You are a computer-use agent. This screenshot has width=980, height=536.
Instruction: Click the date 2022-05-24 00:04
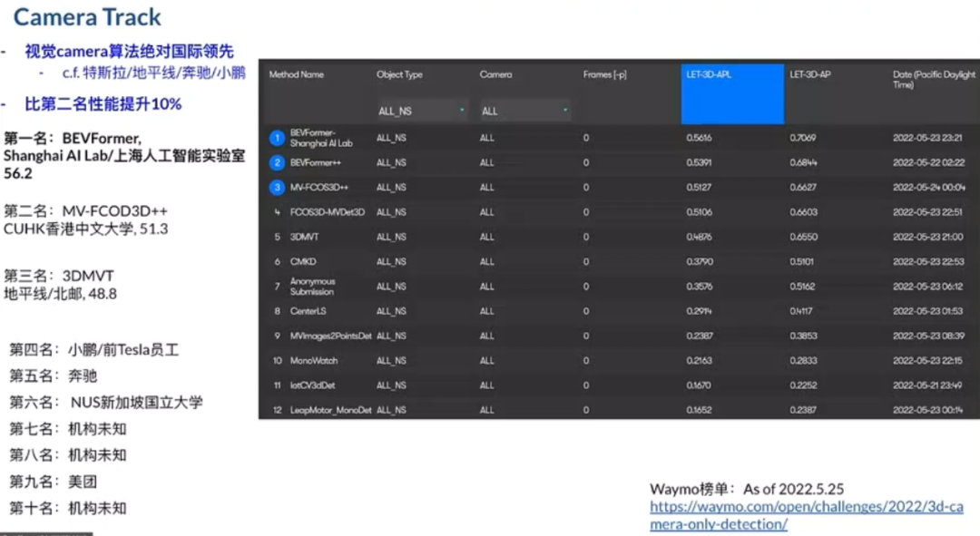click(x=929, y=188)
